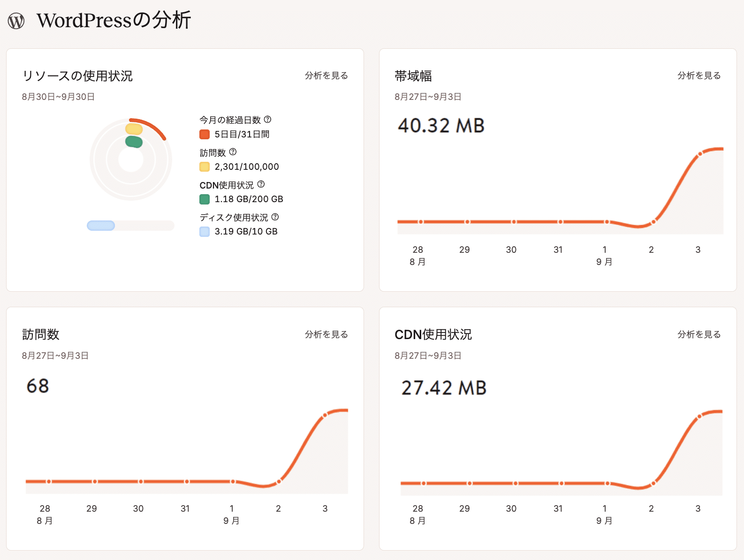Select the day 2 data point in 訪問数 chart

pos(279,481)
